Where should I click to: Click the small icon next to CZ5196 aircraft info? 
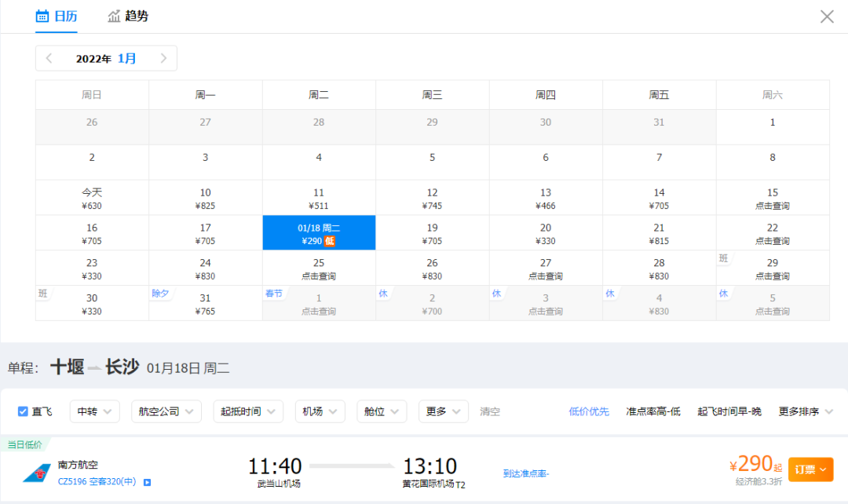(147, 482)
